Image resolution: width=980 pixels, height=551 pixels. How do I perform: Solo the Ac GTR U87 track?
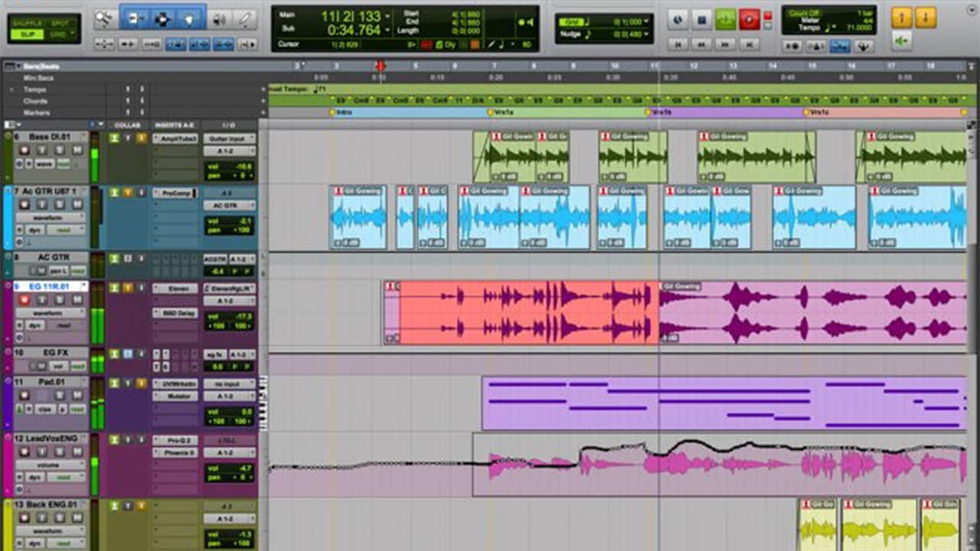tap(57, 204)
